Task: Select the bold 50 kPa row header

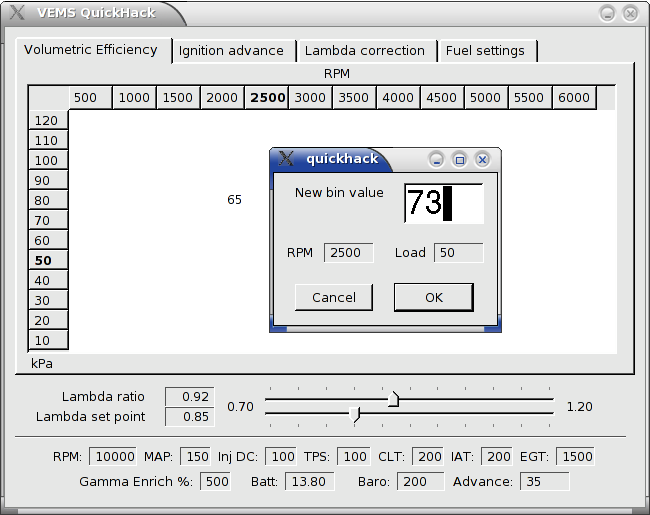Action: tap(48, 260)
